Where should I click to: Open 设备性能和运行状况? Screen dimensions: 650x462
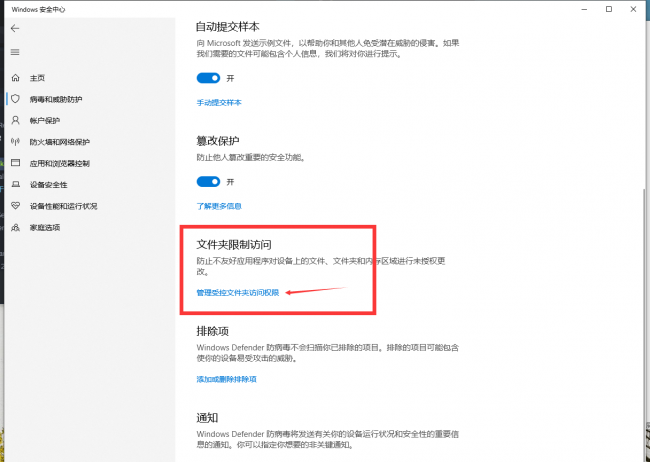point(63,206)
